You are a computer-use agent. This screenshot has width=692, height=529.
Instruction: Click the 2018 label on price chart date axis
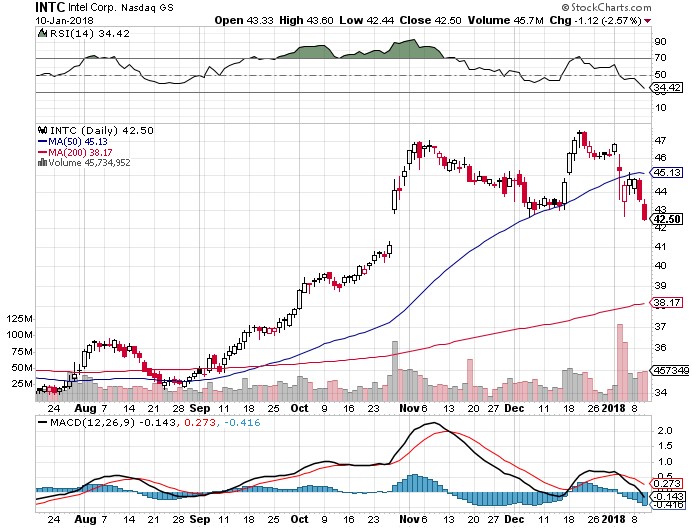pyautogui.click(x=614, y=409)
